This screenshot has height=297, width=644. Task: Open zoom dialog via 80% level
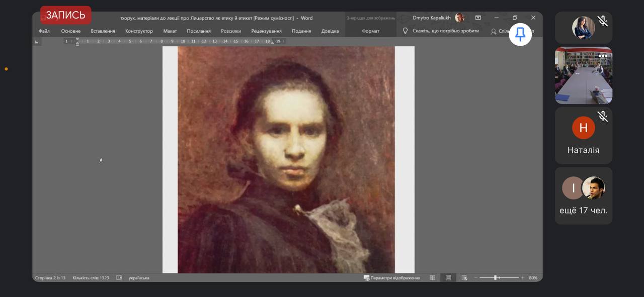point(533,278)
